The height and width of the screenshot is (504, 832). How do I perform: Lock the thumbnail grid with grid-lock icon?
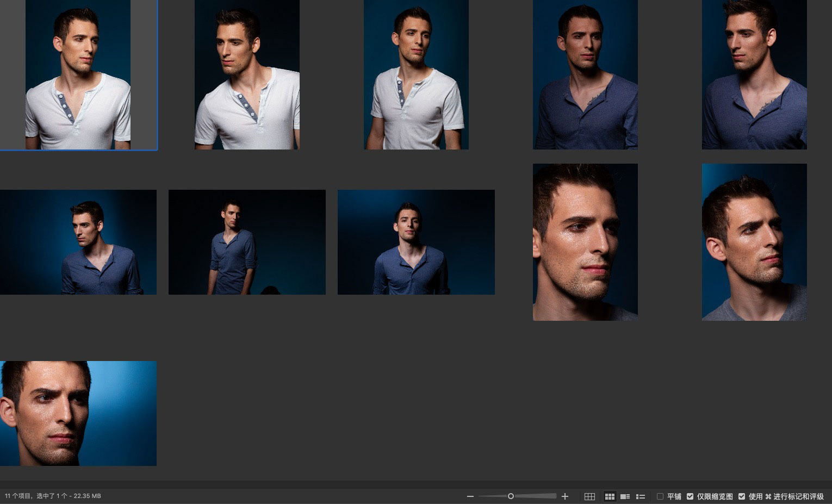click(x=589, y=496)
